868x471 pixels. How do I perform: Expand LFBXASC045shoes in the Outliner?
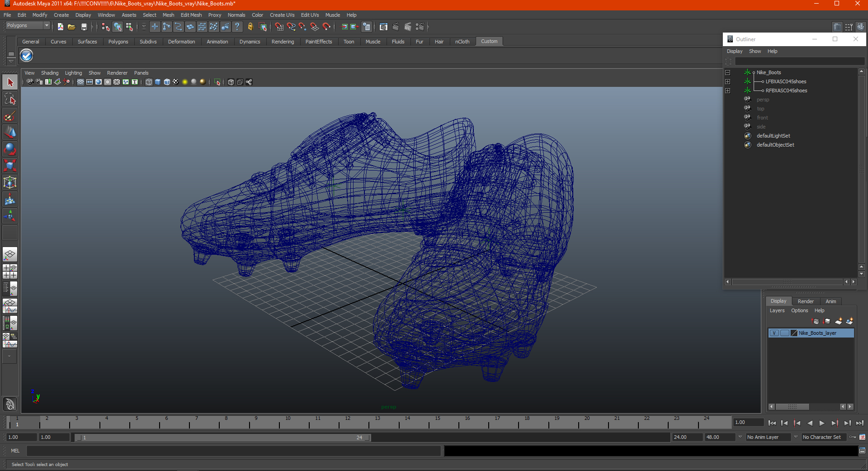[x=727, y=81]
